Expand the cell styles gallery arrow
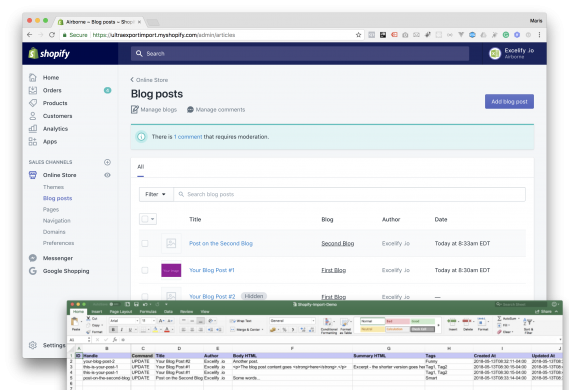 pos(439,325)
